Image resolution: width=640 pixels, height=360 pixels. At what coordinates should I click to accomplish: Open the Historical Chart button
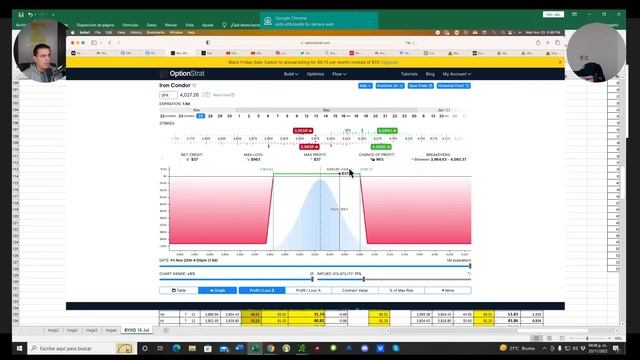point(453,86)
